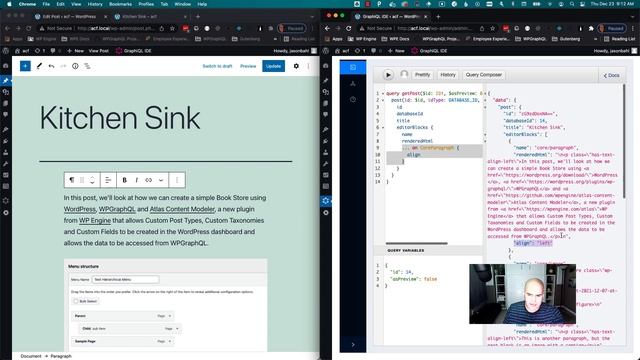Viewport: 640px width, 360px height.
Task: Run the query with the Execute play button
Action: pyautogui.click(x=388, y=75)
